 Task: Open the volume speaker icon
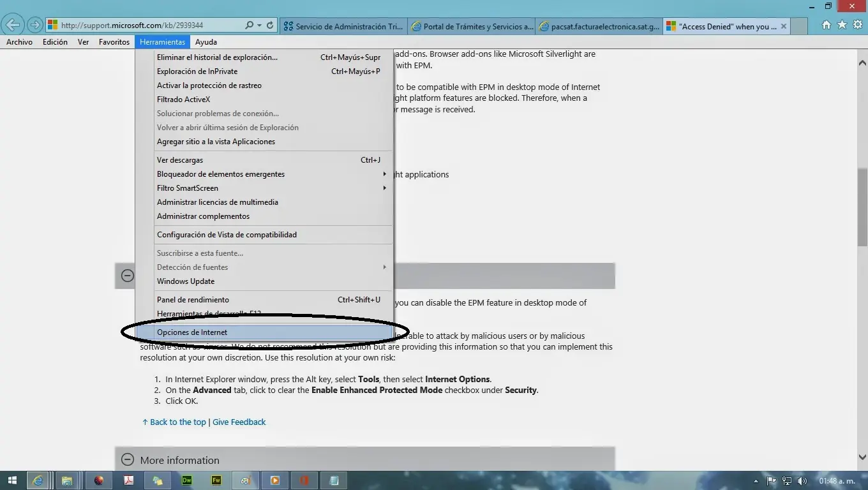(802, 481)
